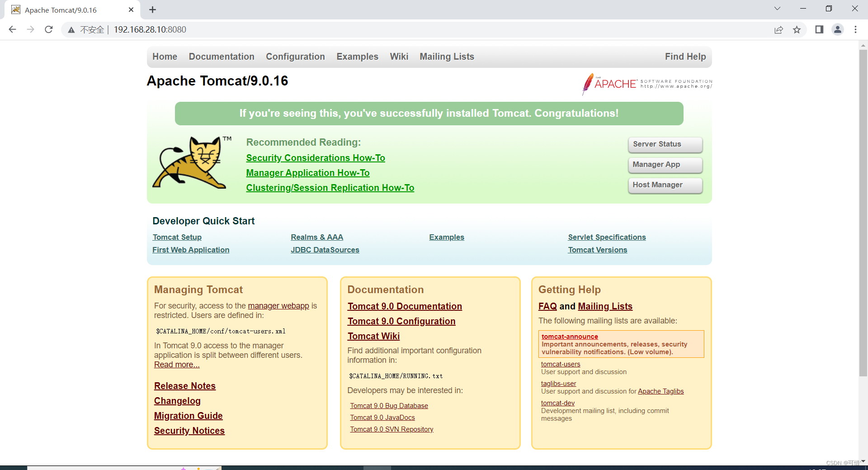868x470 pixels.
Task: Click the scrollbar down arrow
Action: 863,461
